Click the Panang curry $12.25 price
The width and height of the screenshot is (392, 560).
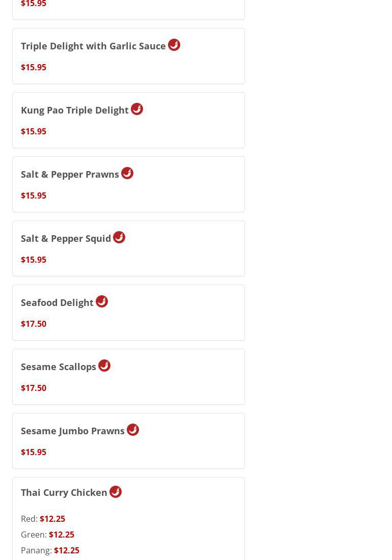point(67,550)
